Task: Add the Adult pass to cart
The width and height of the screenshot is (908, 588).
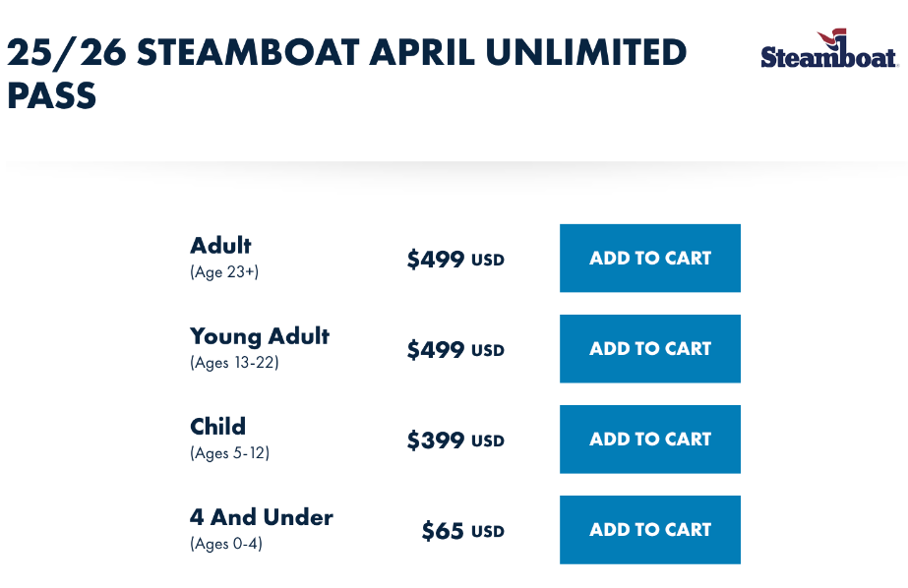Action: (649, 259)
